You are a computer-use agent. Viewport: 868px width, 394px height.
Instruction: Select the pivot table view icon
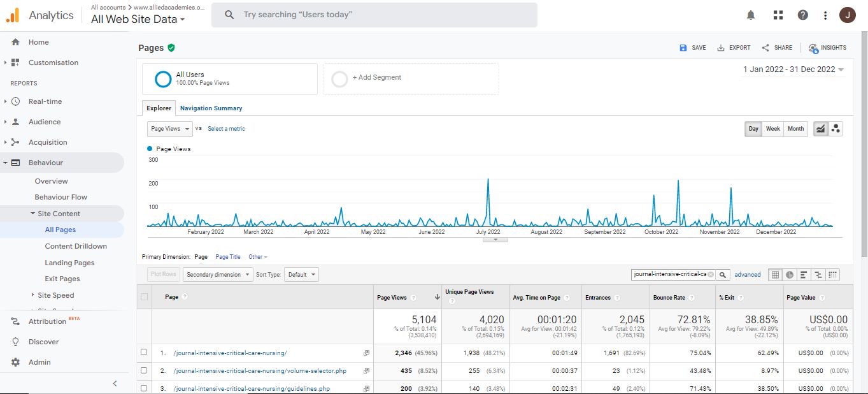point(833,275)
